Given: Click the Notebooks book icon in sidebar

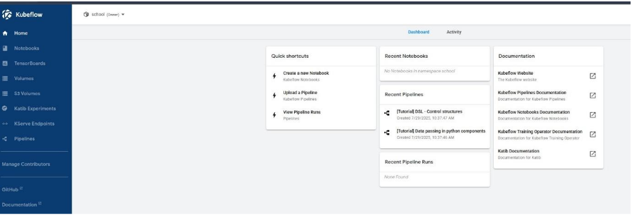Looking at the screenshot, I should (x=5, y=48).
